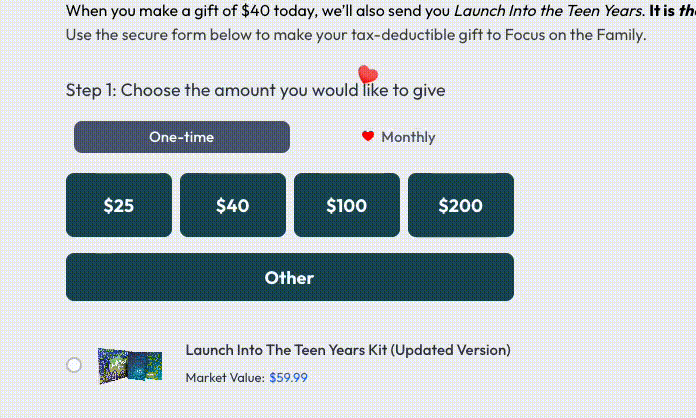Select the One-time giving option
Image resolution: width=696 pixels, height=418 pixels.
click(181, 137)
